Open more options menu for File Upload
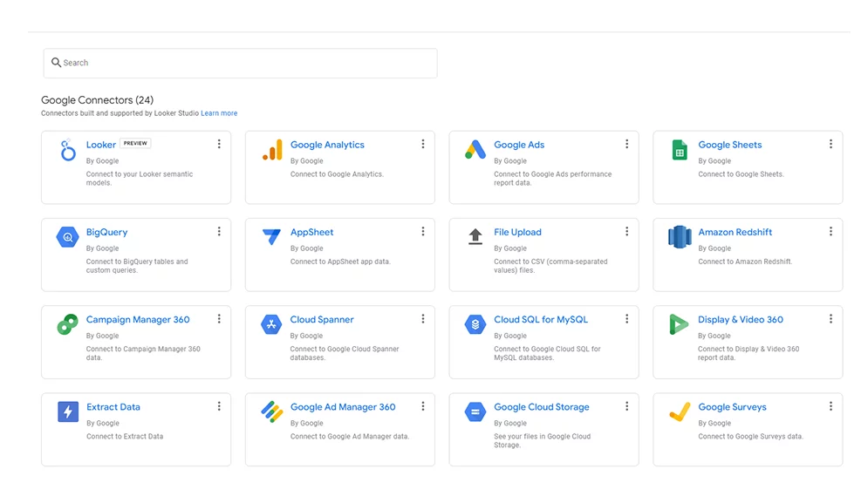Viewport: 868px width, 503px height. point(626,231)
